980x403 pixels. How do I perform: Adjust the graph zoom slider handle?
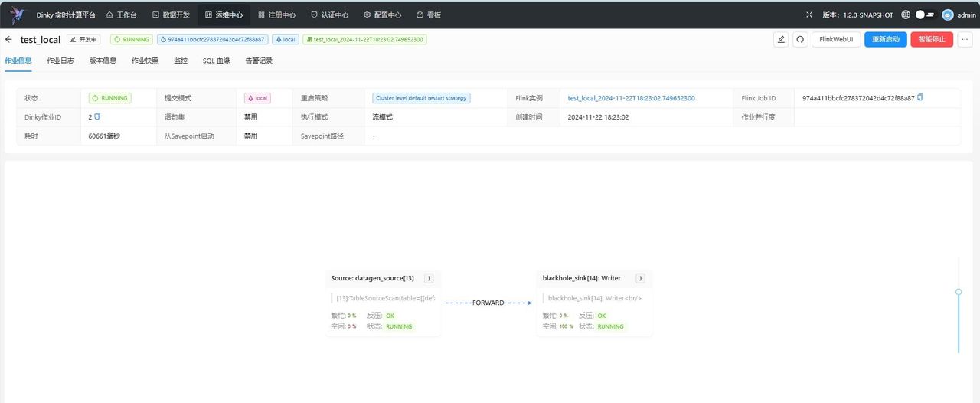tap(959, 292)
